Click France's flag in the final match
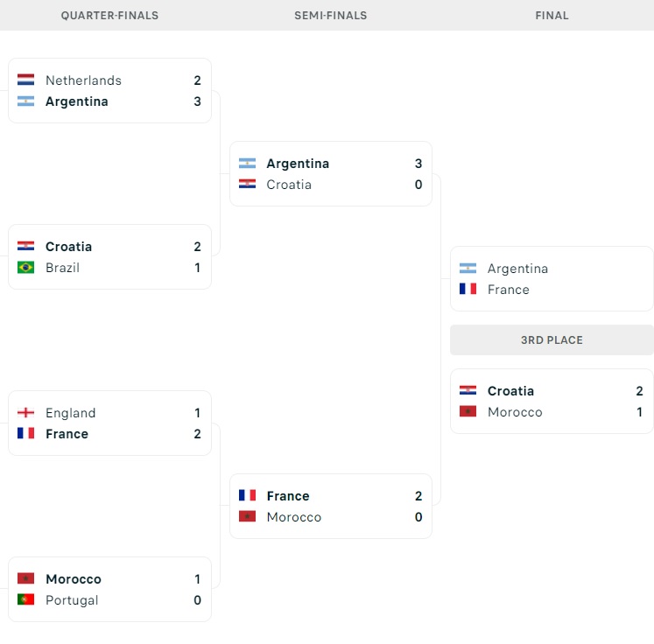Screen dimensions: 654x644 click(468, 290)
